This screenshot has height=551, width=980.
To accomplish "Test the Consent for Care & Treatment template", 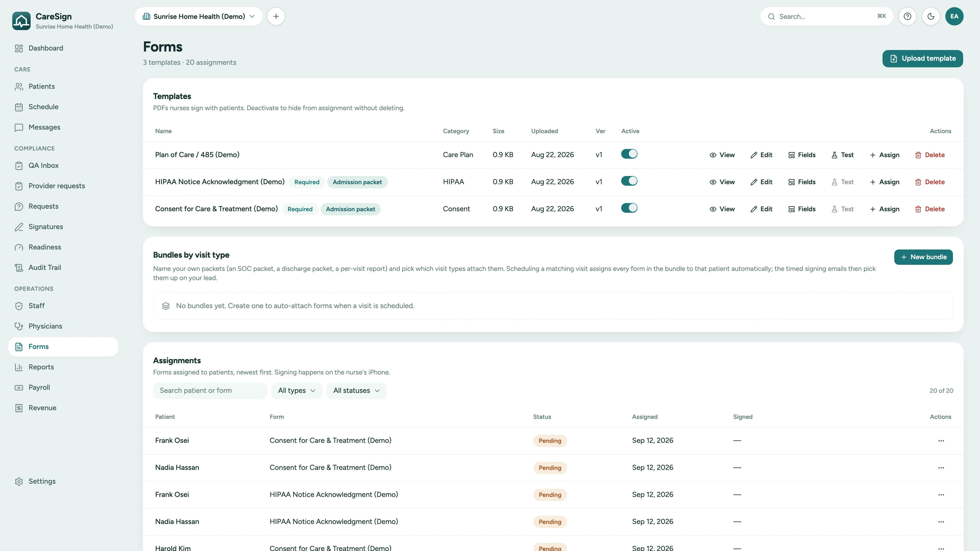I will (x=842, y=209).
